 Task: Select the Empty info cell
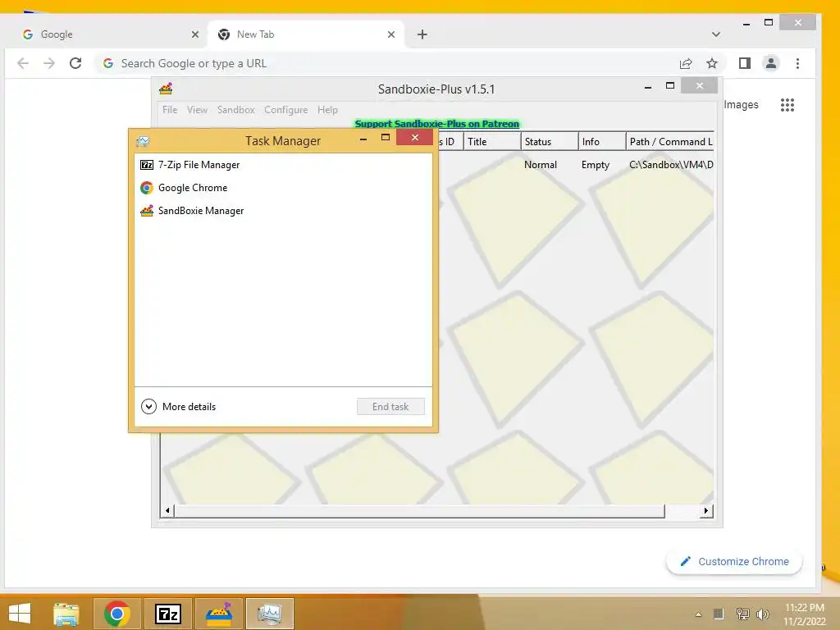596,165
